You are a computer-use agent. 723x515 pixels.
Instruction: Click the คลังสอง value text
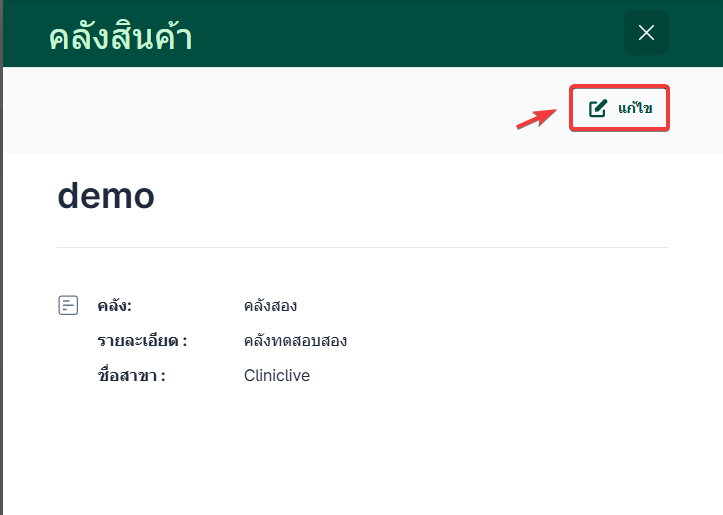click(x=270, y=306)
